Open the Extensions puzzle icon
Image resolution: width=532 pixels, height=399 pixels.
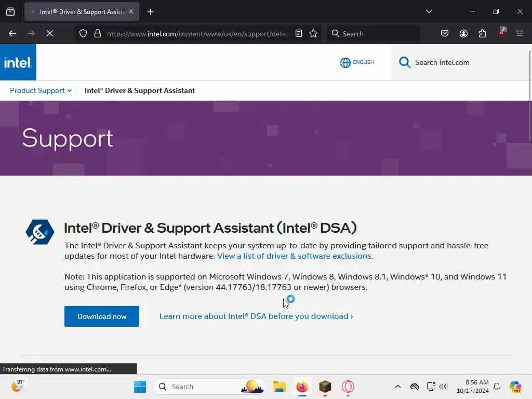click(x=482, y=33)
